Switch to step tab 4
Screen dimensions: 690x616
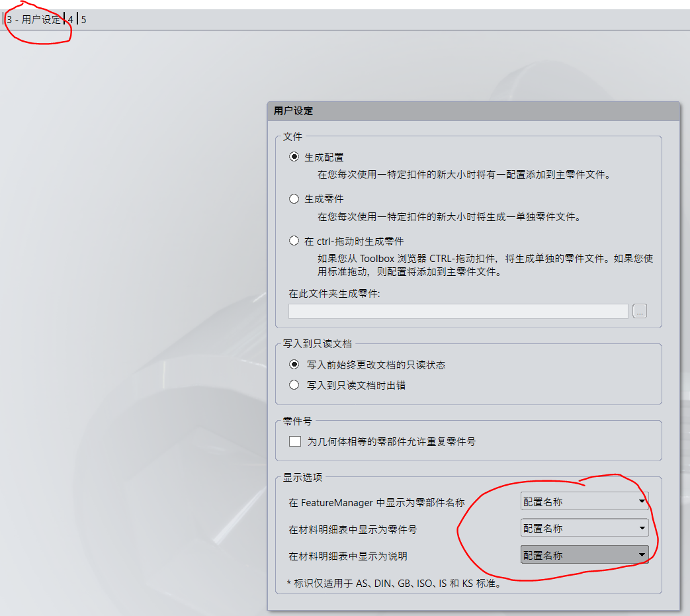pos(70,19)
